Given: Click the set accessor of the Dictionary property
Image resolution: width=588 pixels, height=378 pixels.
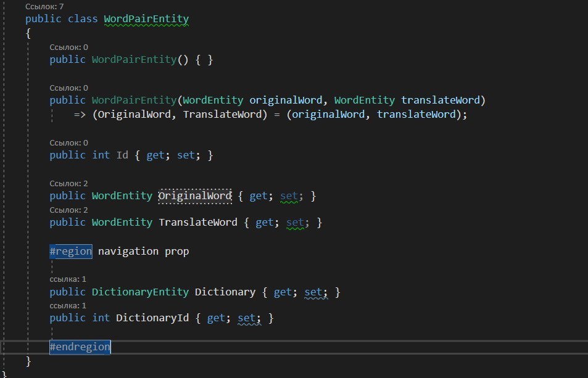Looking at the screenshot, I should (313, 292).
